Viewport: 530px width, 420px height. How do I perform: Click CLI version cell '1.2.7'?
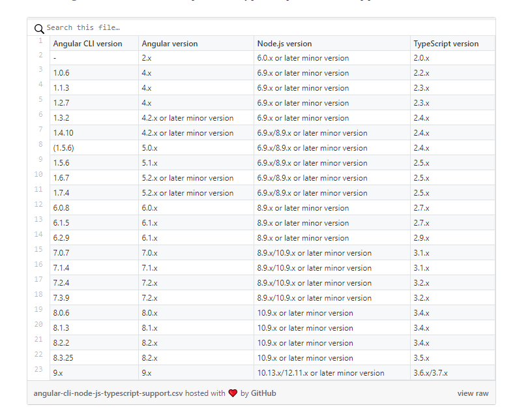pos(95,103)
